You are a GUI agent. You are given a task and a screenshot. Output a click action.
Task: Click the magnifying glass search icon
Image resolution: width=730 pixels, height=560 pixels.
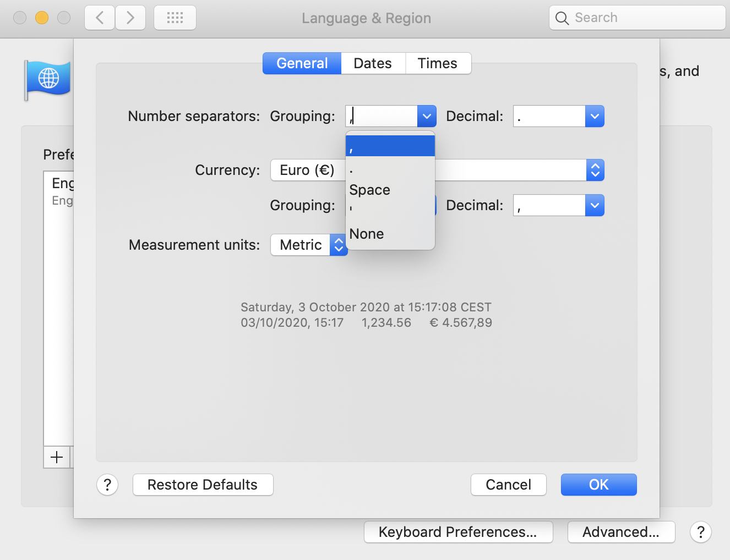tap(562, 18)
